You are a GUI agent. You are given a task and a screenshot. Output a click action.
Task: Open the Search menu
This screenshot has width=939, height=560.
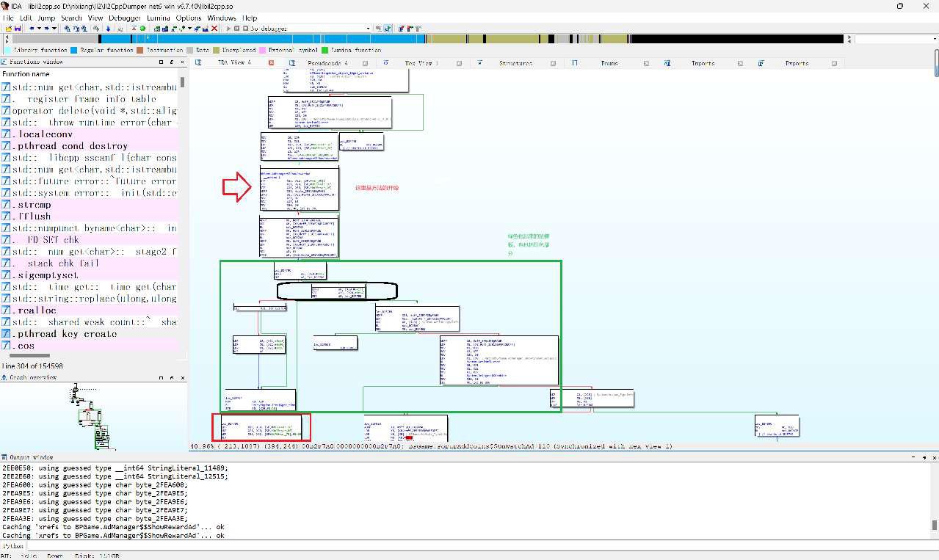point(71,18)
